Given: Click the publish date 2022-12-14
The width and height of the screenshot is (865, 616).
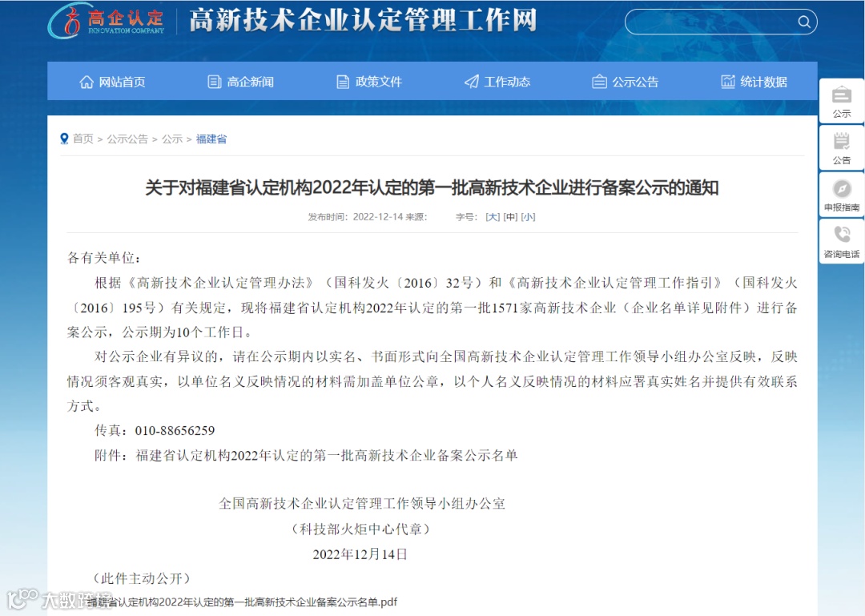Looking at the screenshot, I should (378, 217).
